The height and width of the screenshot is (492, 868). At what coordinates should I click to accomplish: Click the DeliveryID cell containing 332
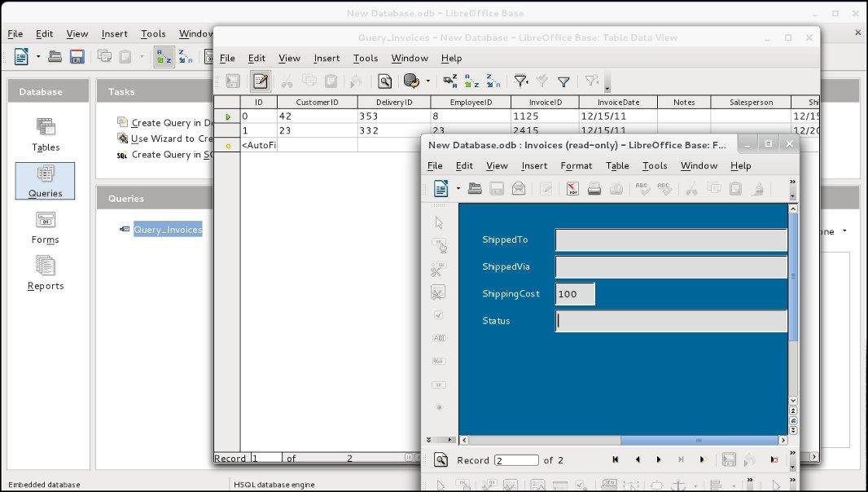point(394,131)
